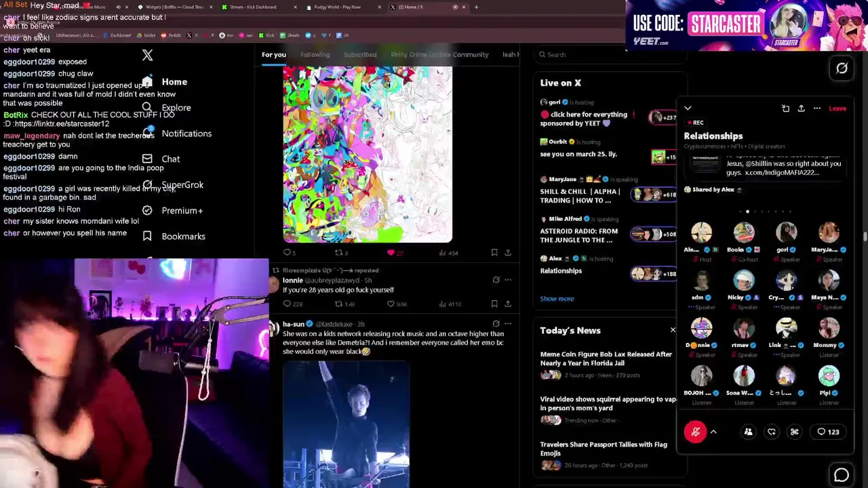Open a new browser tab with plus
Screen dimensions: 868x488
coord(476,7)
